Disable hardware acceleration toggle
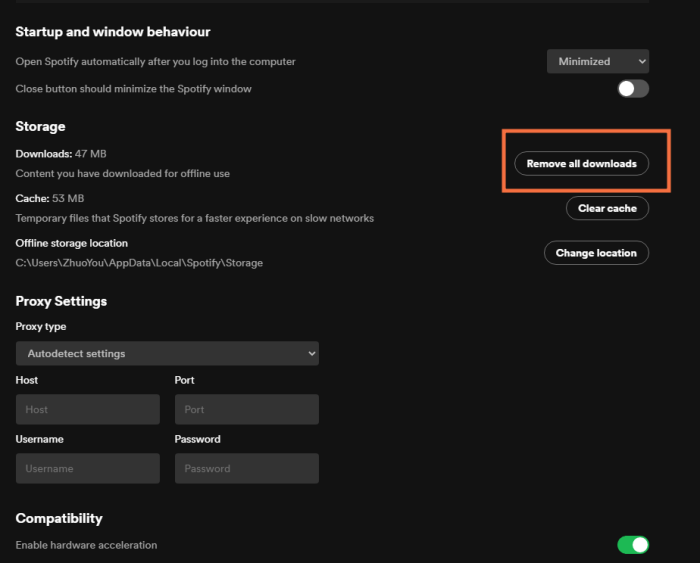This screenshot has height=563, width=700. (x=633, y=545)
